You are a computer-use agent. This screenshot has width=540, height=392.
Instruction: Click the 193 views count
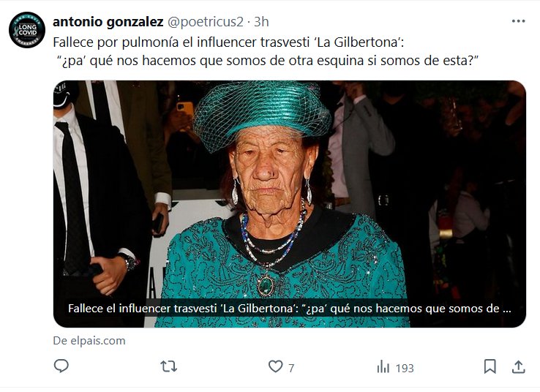pos(405,369)
